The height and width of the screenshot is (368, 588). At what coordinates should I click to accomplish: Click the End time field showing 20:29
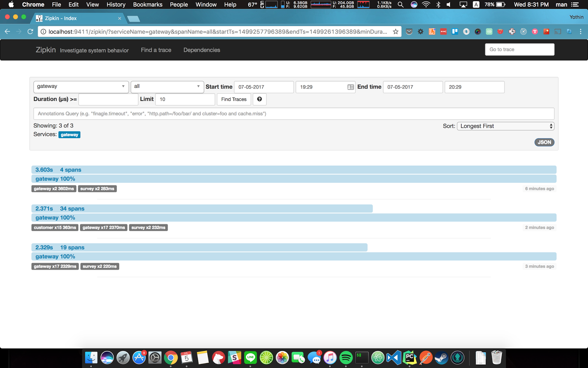474,87
